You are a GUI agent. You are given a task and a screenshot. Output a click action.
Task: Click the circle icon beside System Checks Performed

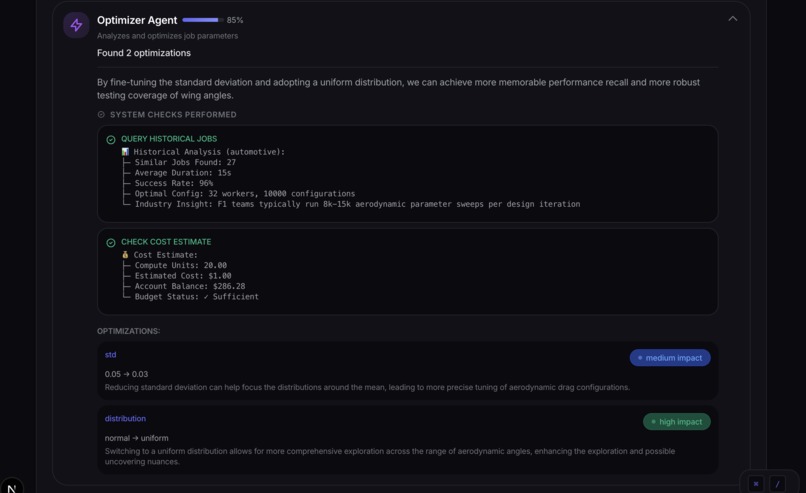click(x=101, y=115)
